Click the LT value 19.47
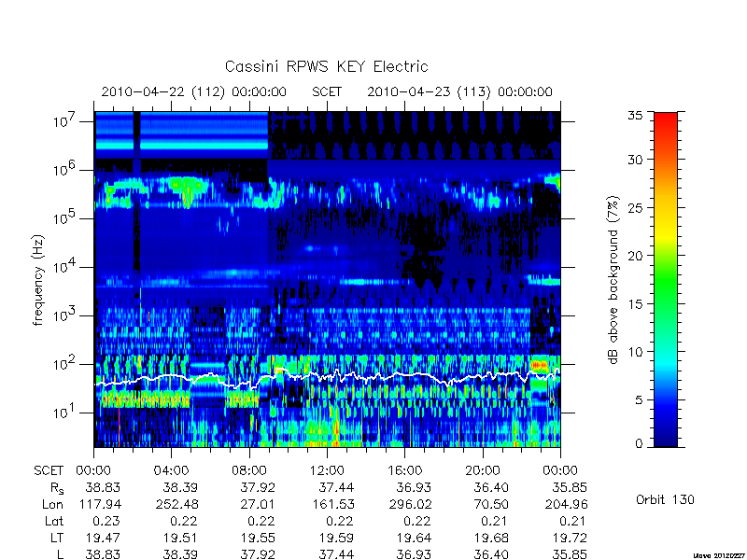 (x=103, y=539)
